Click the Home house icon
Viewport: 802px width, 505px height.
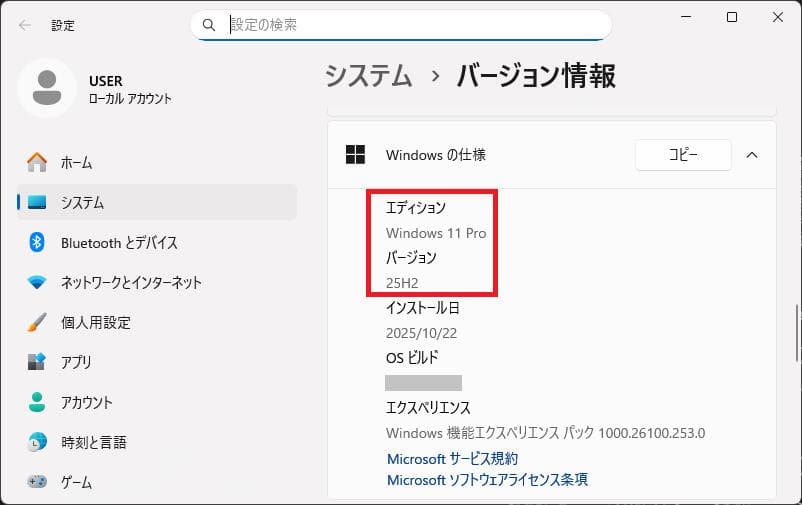(x=37, y=162)
